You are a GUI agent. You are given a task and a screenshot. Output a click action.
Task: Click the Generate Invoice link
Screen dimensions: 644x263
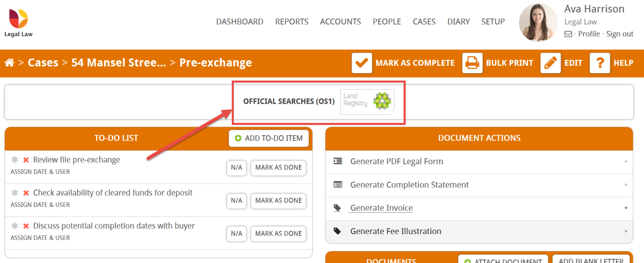pyautogui.click(x=381, y=207)
